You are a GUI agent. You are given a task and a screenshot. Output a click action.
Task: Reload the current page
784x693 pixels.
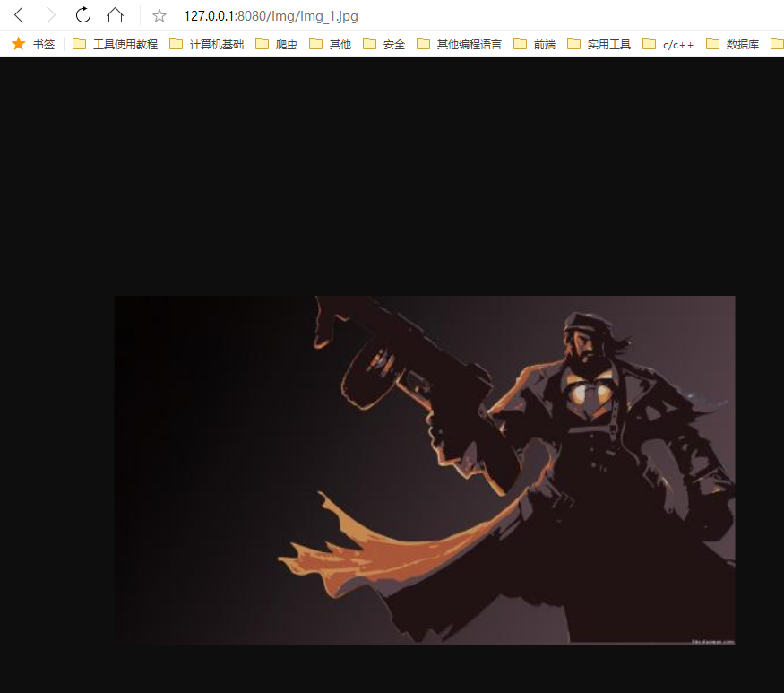83,15
